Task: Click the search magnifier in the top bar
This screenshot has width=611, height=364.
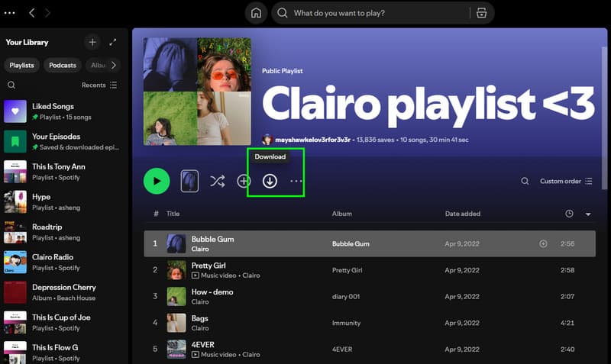Action: (282, 13)
